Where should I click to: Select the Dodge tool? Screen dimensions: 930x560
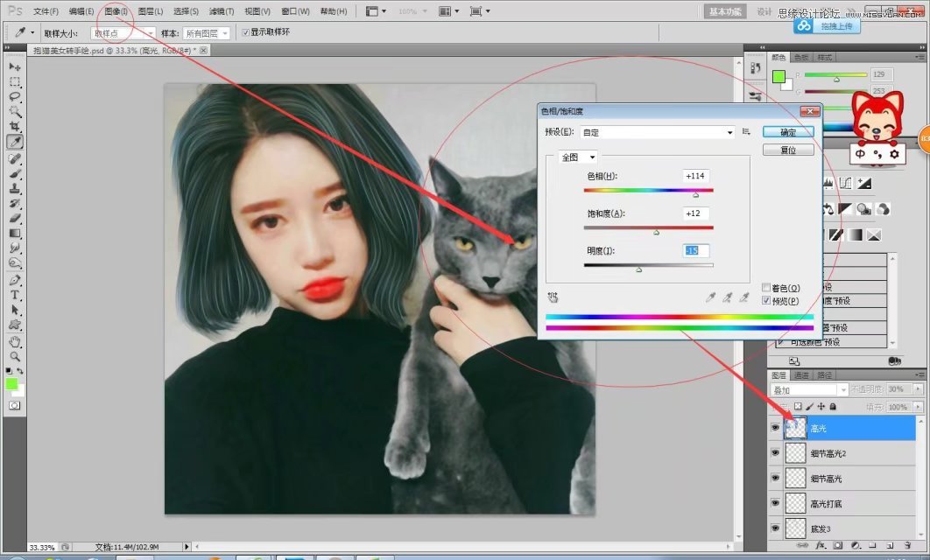pos(15,262)
